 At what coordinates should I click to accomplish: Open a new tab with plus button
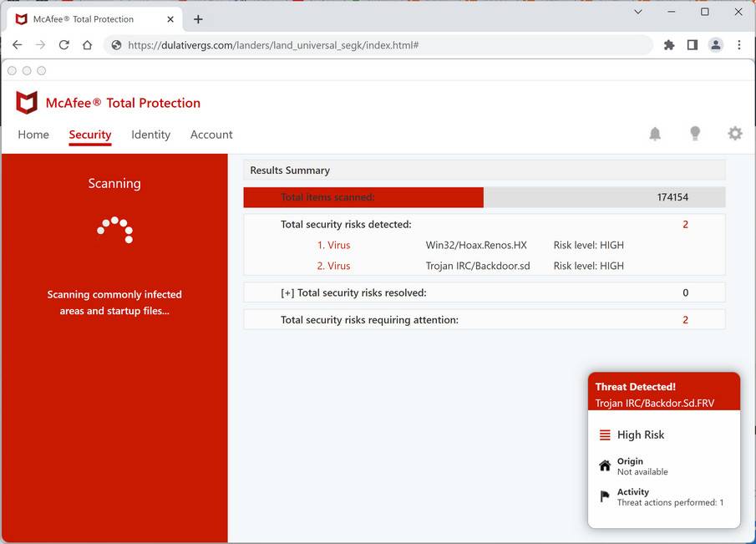coord(198,19)
